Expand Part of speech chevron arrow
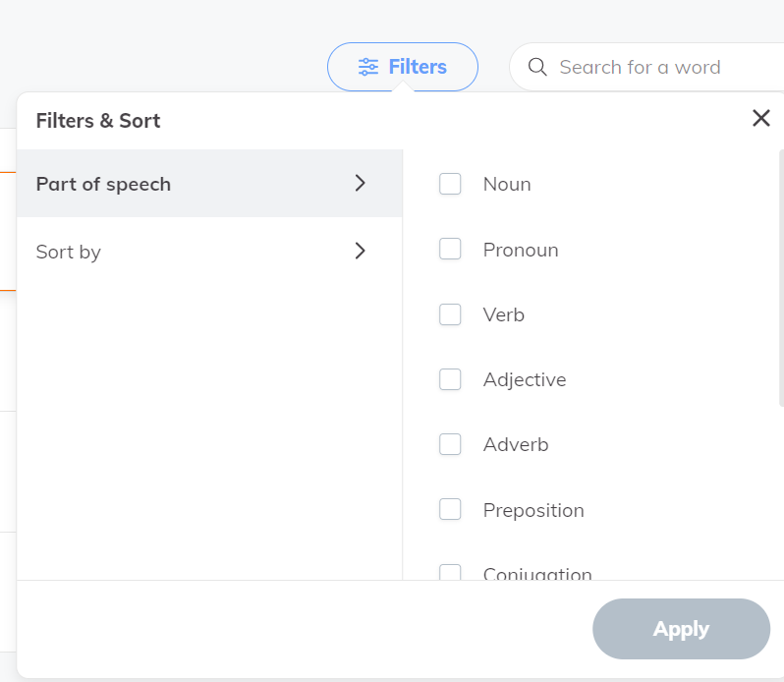 (361, 184)
